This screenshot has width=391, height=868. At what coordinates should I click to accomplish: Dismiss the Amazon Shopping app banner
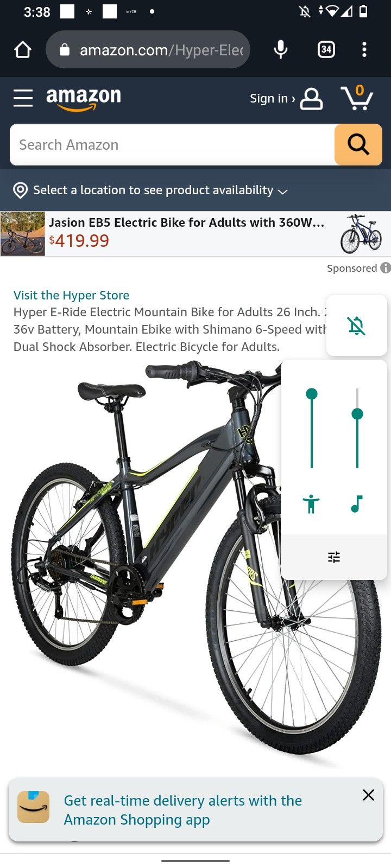point(368,795)
